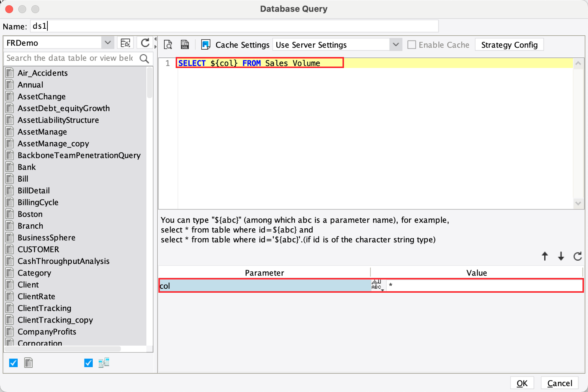Select the ClientTracking_copy table
Screen dimensions: 588x392
(x=55, y=320)
